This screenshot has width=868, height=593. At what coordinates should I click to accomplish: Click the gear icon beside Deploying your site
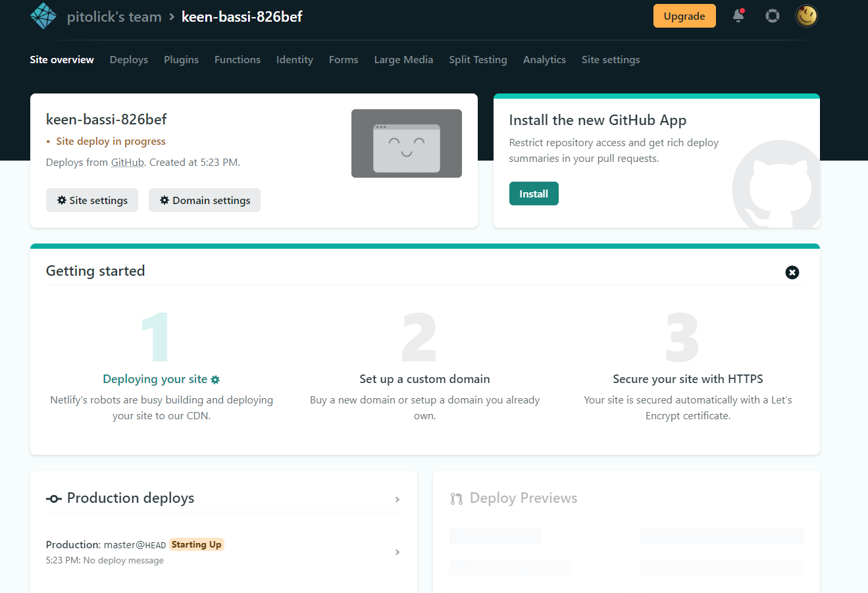tap(215, 380)
